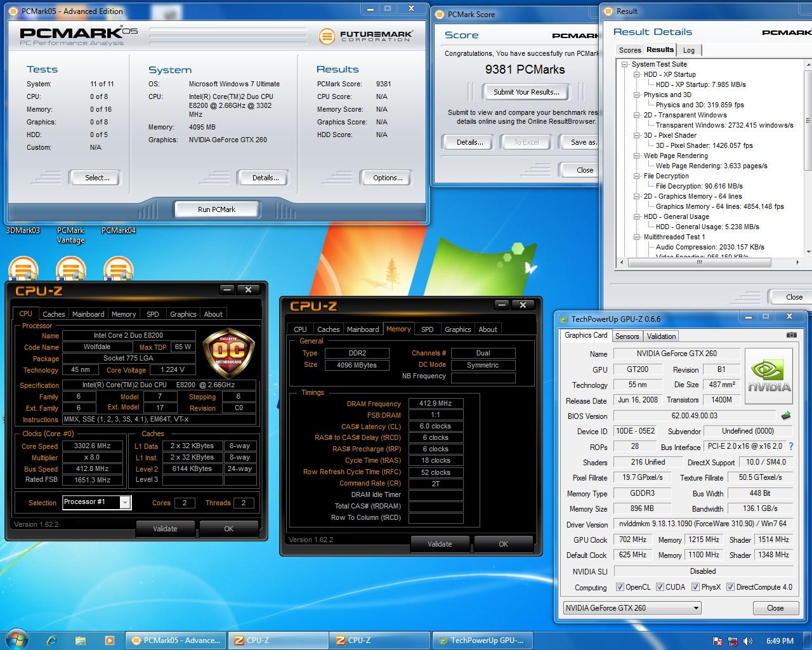Click scroll-right arrow in Result Details list

tap(797, 262)
